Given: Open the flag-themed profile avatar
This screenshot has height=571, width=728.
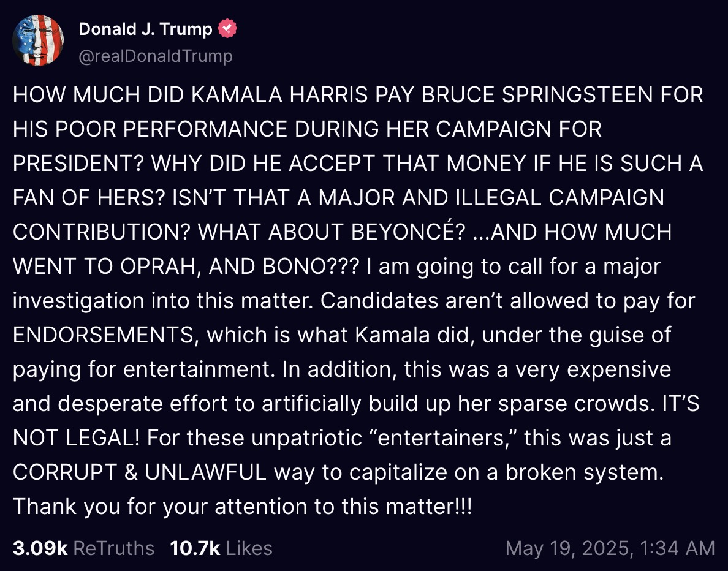Looking at the screenshot, I should coord(38,40).
